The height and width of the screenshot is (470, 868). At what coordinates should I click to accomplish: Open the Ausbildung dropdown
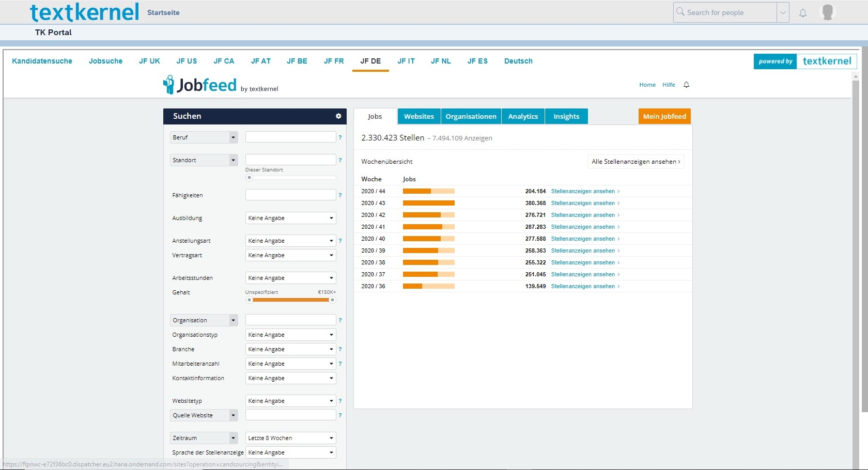click(x=291, y=218)
